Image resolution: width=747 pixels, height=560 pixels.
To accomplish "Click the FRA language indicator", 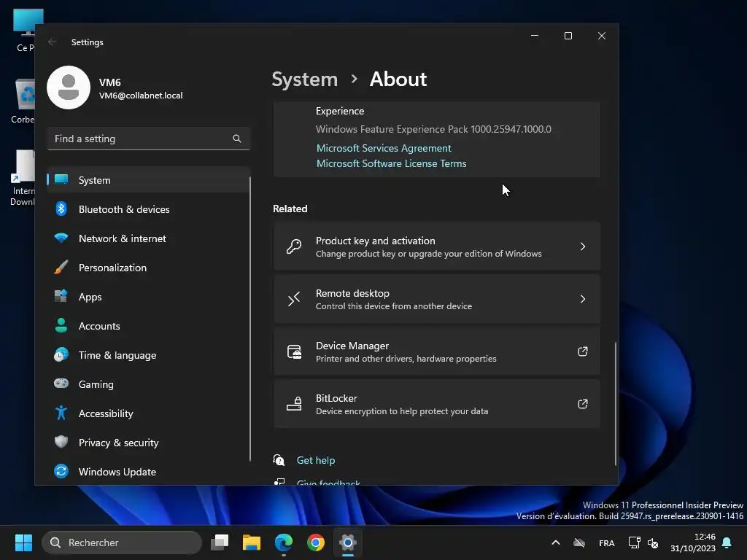I will (606, 542).
